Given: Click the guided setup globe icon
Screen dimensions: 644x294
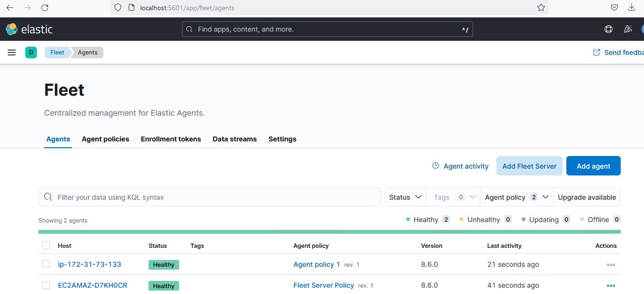Looking at the screenshot, I should 608,29.
